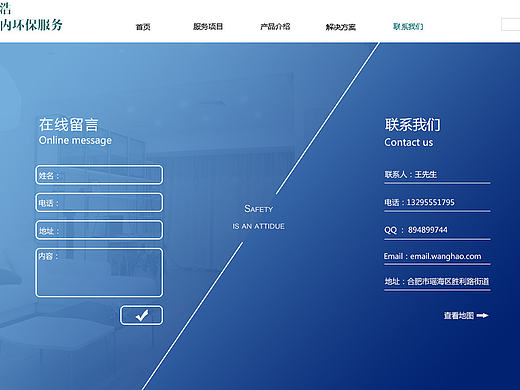The height and width of the screenshot is (390, 520).
Task: Click phone number 13295551795
Action: click(430, 202)
